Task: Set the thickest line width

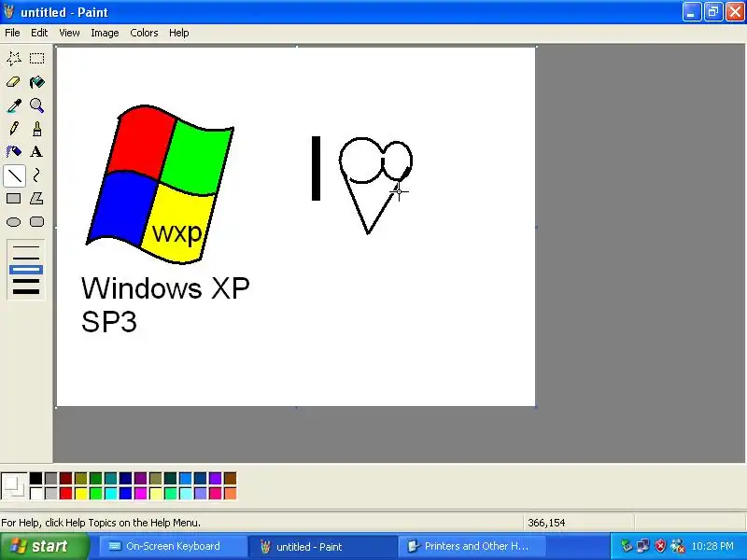Action: point(26,292)
